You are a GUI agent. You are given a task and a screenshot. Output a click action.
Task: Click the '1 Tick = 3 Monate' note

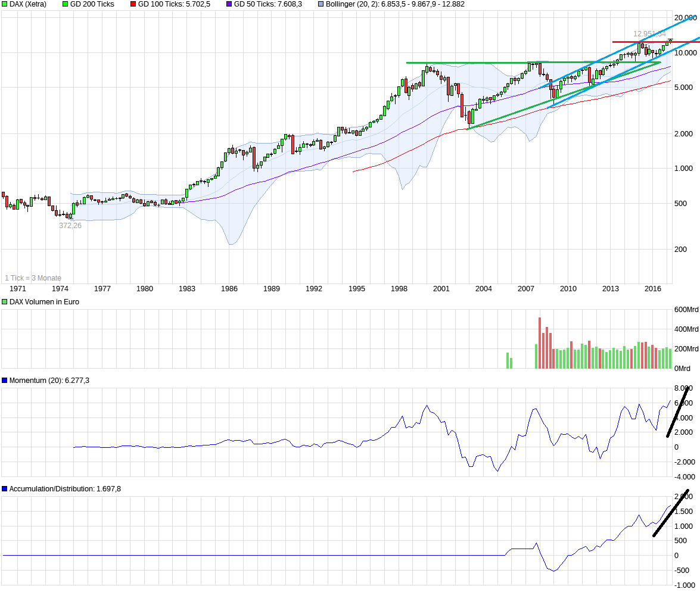(x=33, y=278)
